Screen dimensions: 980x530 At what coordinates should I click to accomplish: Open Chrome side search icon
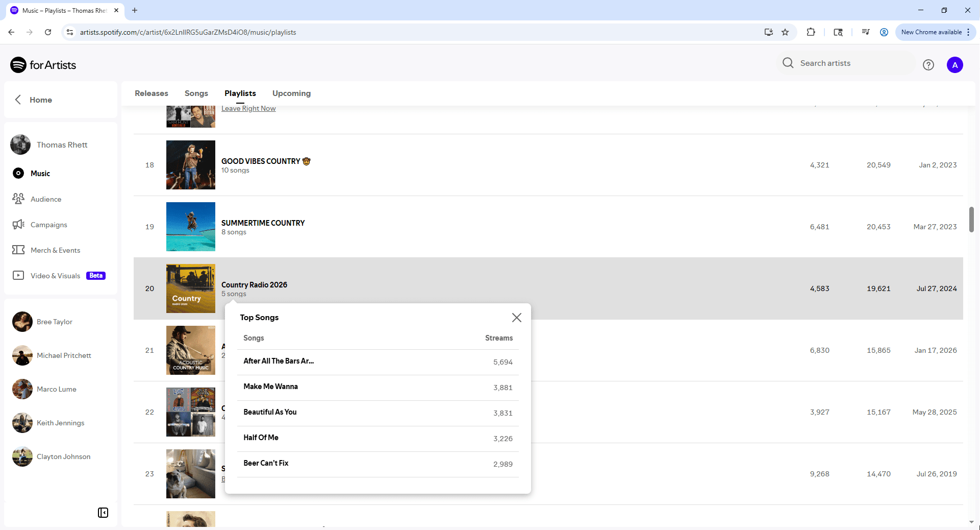pos(838,32)
